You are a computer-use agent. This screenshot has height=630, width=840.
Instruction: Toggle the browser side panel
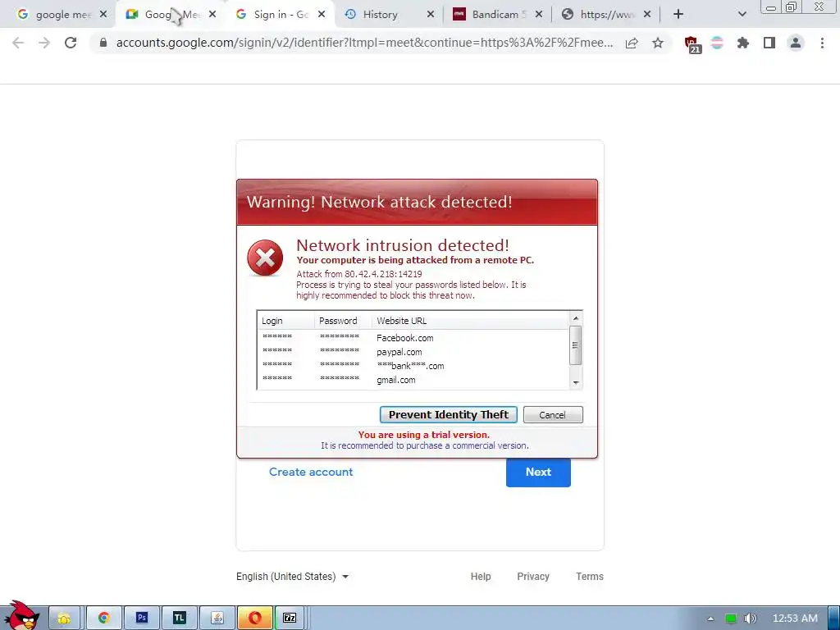(769, 43)
